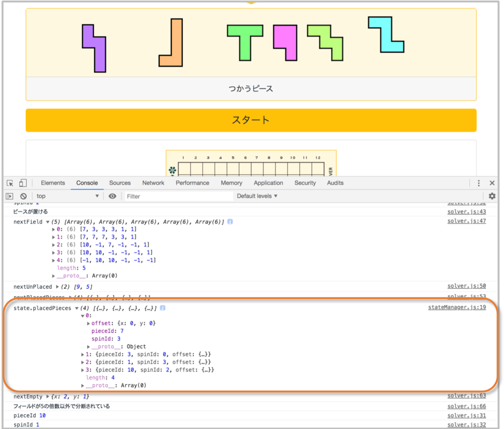Open DevTools three-dot customize menu
The height and width of the screenshot is (429, 504).
[479, 183]
